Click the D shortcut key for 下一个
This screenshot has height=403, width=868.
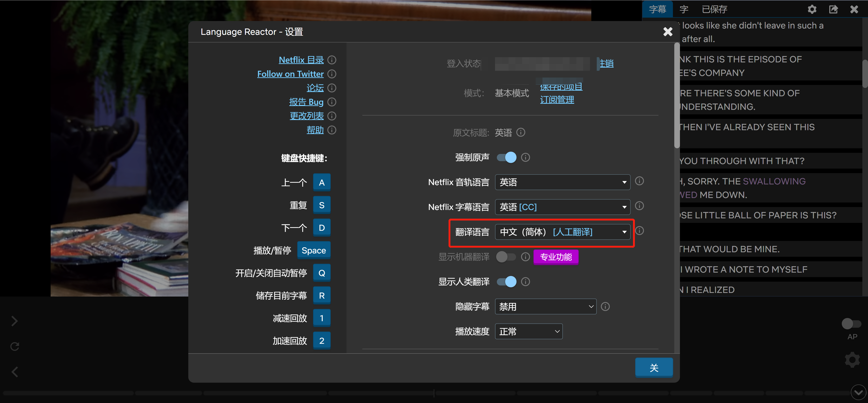tap(322, 227)
